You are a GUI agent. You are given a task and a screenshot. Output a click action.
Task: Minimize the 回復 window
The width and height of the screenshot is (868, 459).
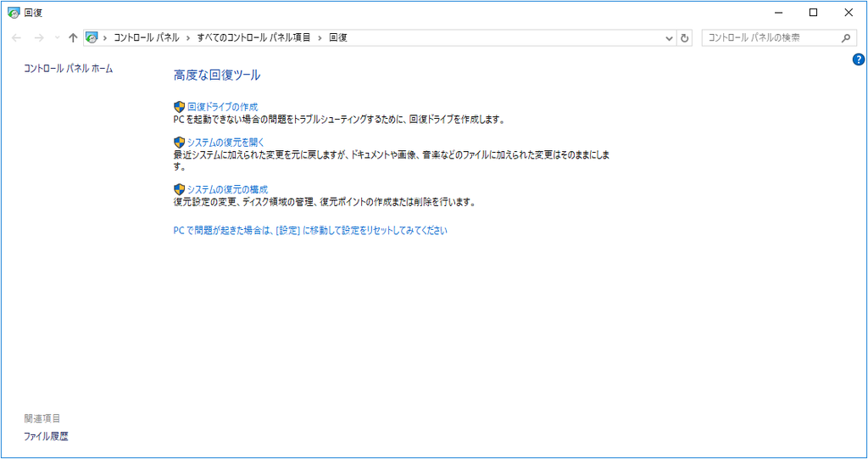[778, 13]
